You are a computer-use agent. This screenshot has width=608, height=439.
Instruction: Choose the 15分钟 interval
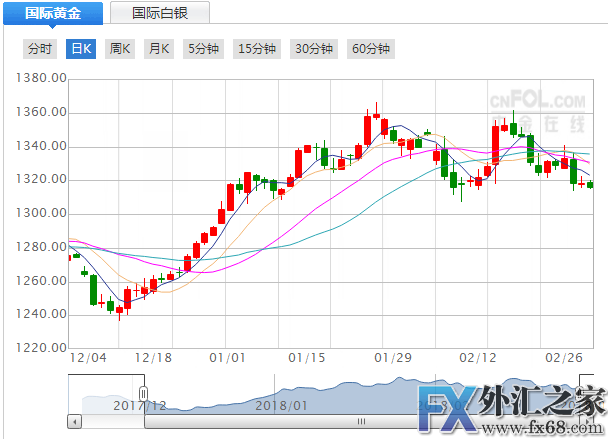(256, 49)
